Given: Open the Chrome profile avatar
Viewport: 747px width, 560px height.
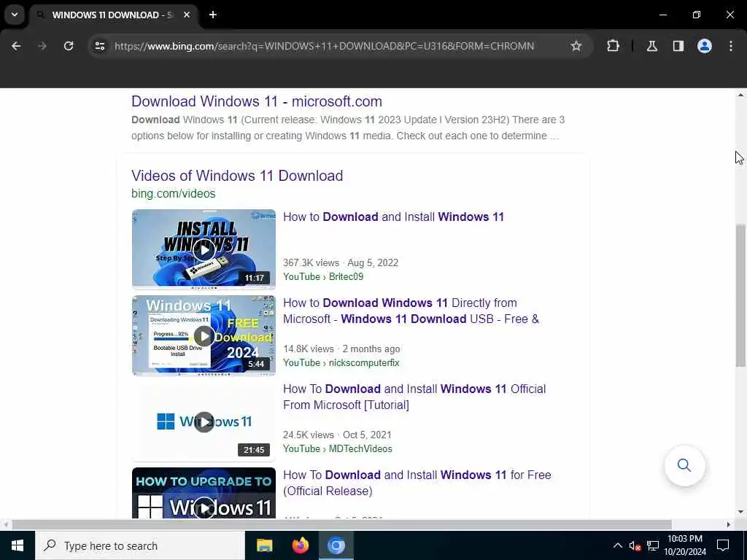Looking at the screenshot, I should (705, 46).
